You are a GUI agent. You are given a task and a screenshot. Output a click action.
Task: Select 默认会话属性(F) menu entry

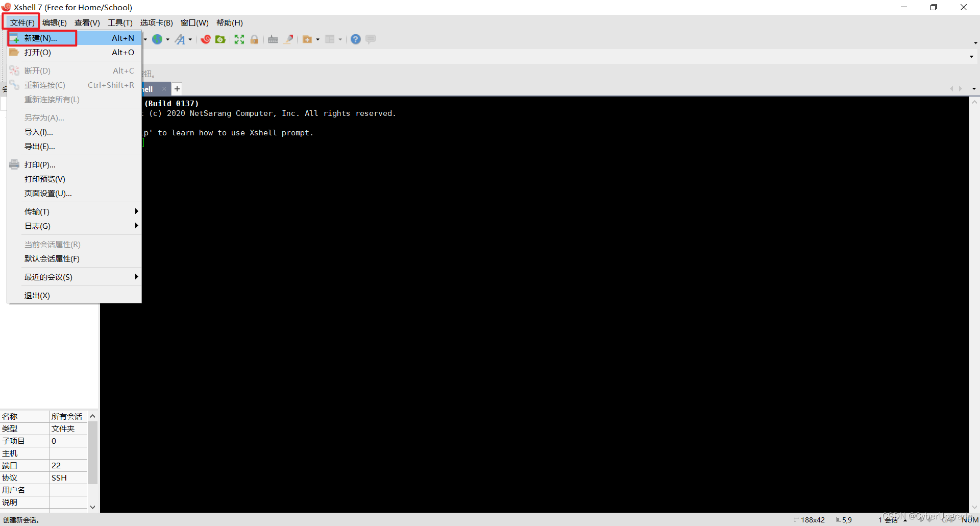(75, 258)
